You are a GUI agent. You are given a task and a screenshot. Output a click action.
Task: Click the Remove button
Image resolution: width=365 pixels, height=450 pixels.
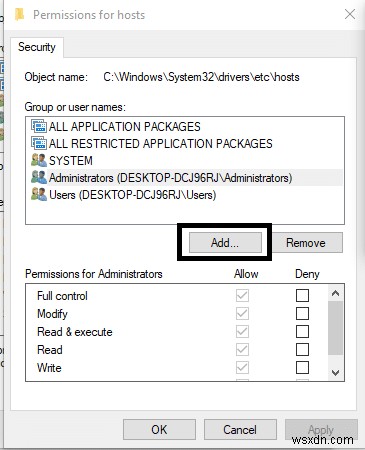[306, 243]
